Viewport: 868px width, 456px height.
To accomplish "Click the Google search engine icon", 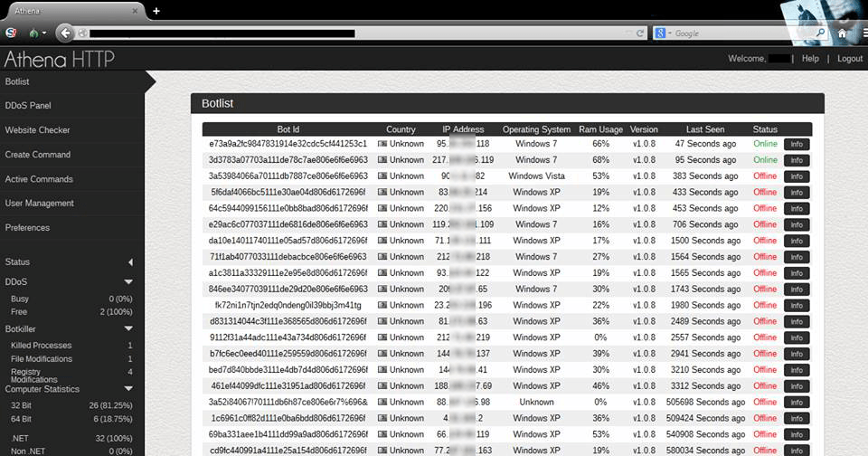I will (661, 33).
